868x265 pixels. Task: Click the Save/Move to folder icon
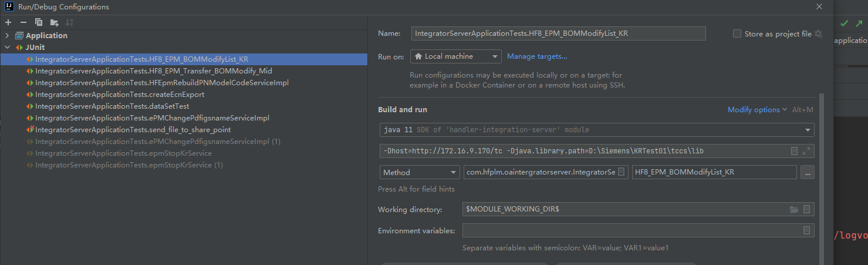coord(54,22)
